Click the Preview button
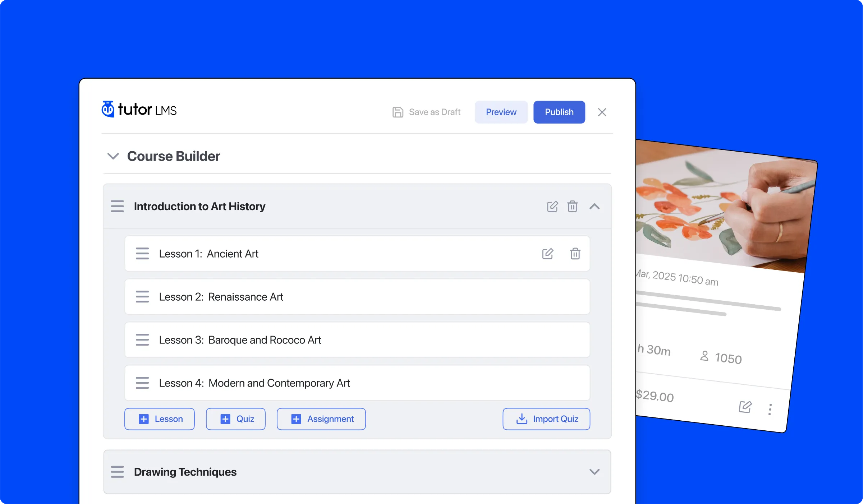This screenshot has height=504, width=863. [x=501, y=112]
